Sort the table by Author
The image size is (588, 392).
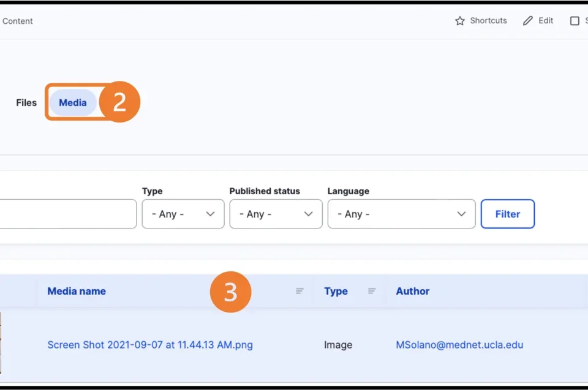click(x=412, y=291)
